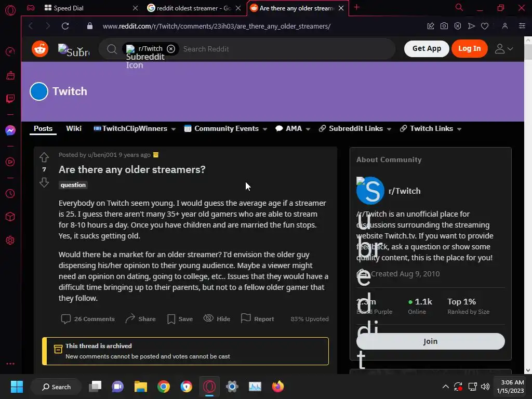Viewport: 532px width, 399px height.
Task: Expand the Subreddit Links menu
Action: coord(355,129)
